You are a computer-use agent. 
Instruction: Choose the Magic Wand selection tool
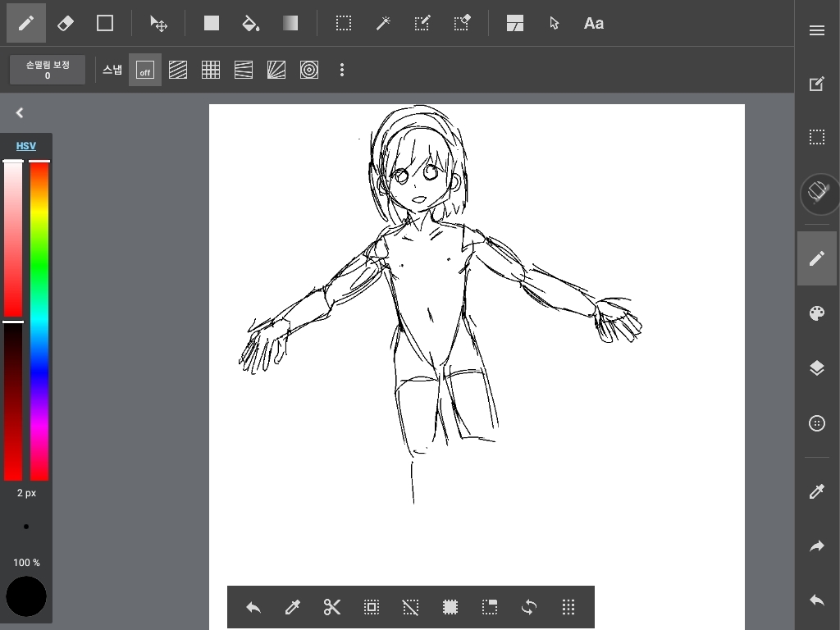coord(383,23)
